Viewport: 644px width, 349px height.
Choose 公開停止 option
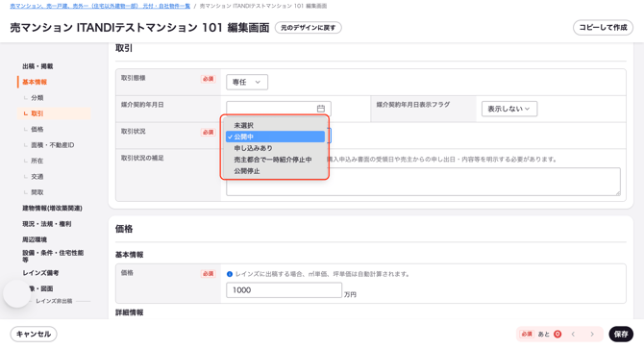click(275, 171)
